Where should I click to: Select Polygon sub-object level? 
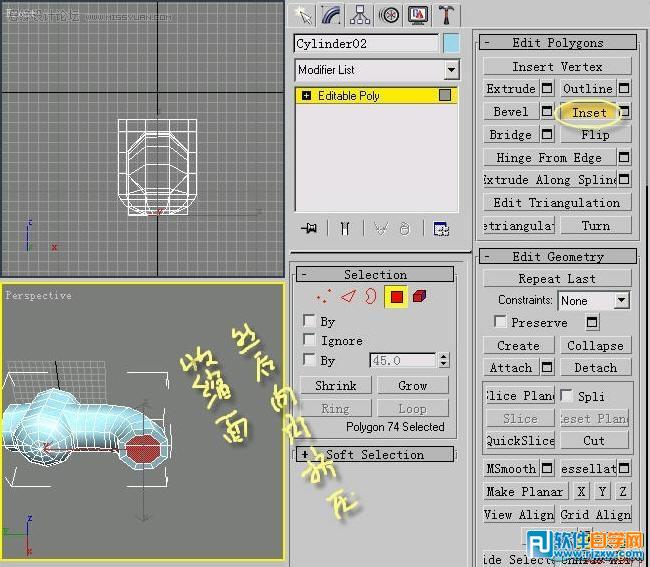tap(397, 297)
